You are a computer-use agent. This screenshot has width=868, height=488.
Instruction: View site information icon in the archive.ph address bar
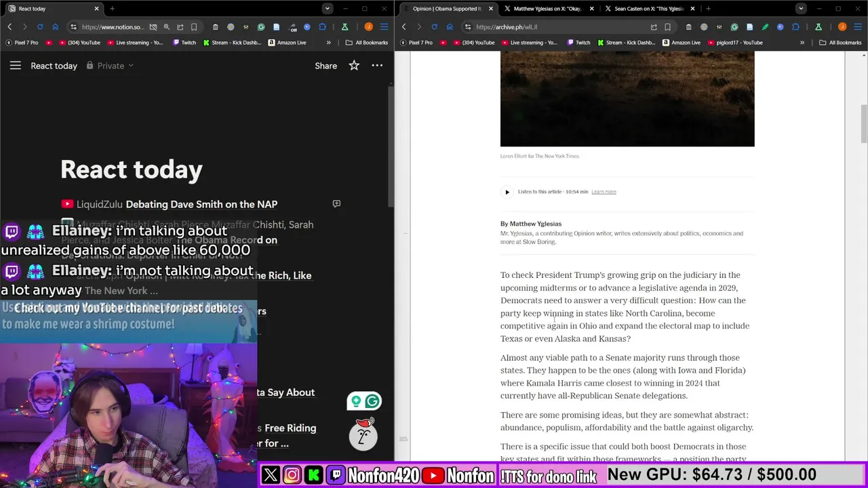click(467, 27)
